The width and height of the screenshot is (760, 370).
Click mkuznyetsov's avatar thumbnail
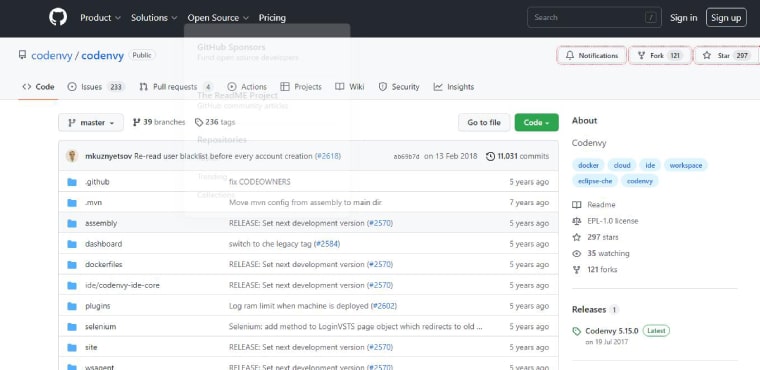click(72, 156)
